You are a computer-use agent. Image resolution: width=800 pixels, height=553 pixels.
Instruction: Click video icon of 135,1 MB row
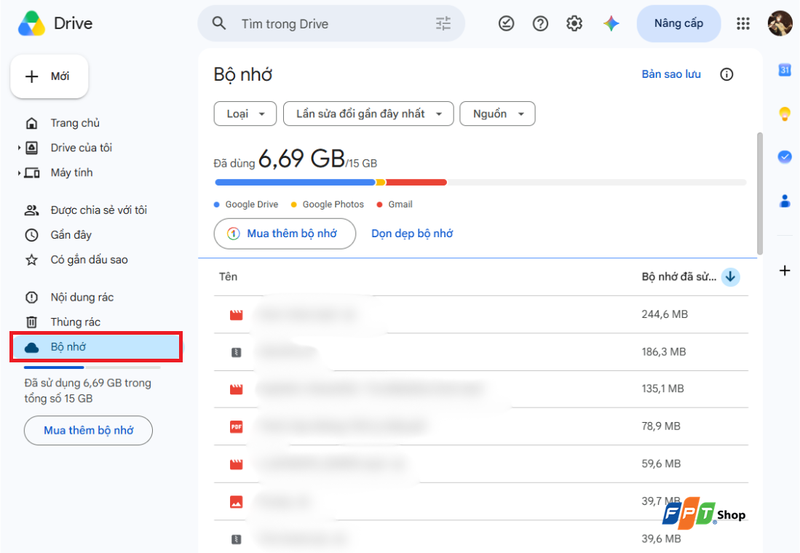[x=236, y=389]
